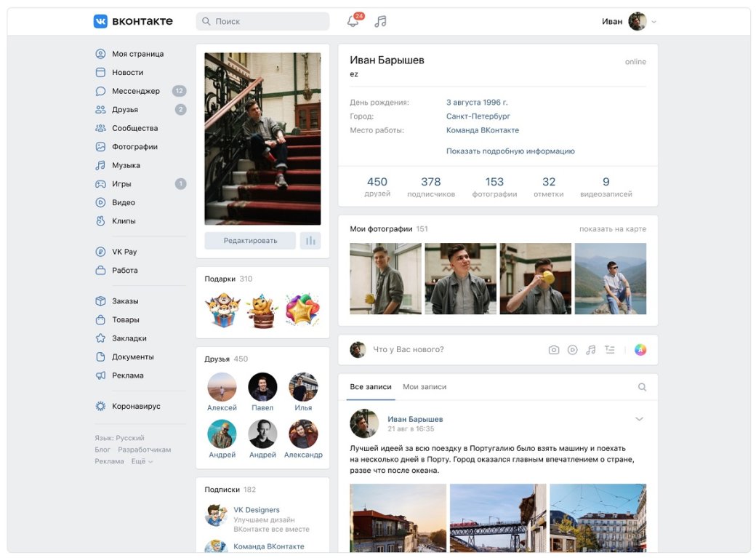Click the VK logo icon
Viewport: 756px width, 558px height.
[100, 21]
